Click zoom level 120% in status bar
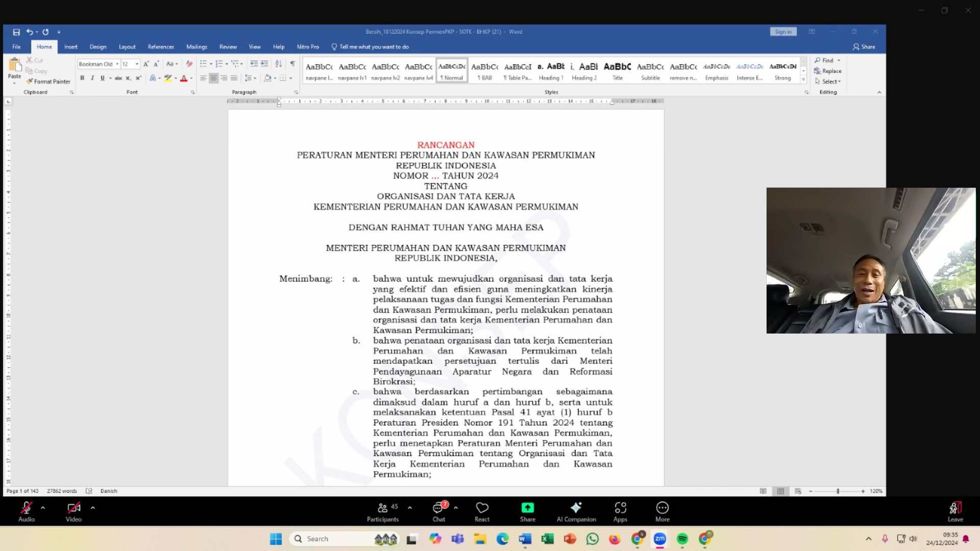 click(x=876, y=491)
